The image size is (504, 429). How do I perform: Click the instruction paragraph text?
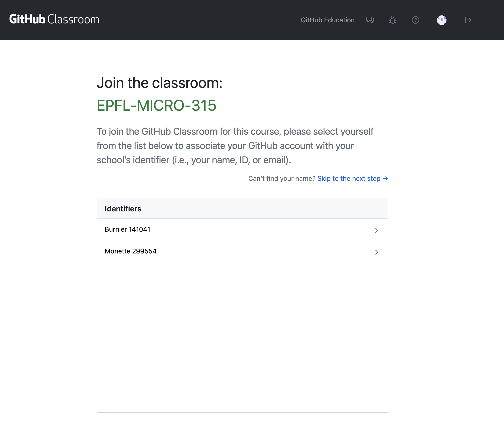point(235,146)
